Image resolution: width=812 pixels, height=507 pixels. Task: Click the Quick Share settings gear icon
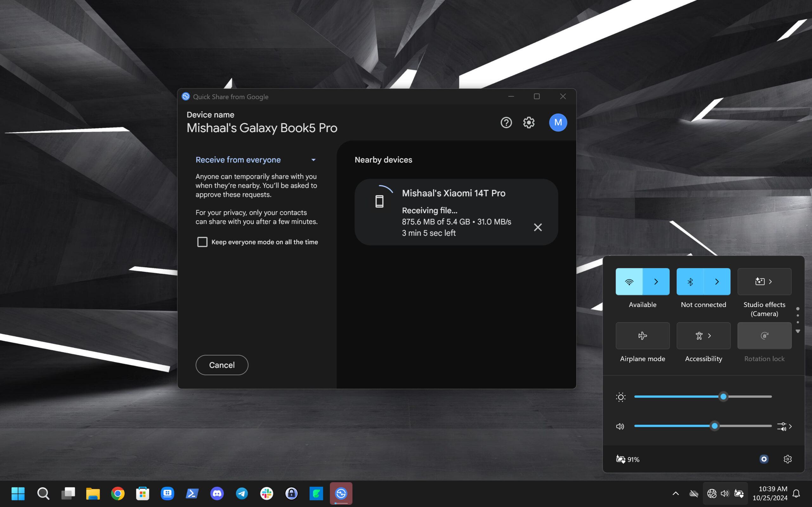click(x=529, y=123)
